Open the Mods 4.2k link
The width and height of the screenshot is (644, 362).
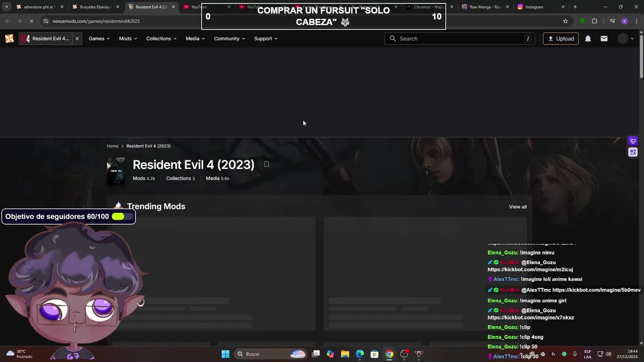[x=144, y=178]
